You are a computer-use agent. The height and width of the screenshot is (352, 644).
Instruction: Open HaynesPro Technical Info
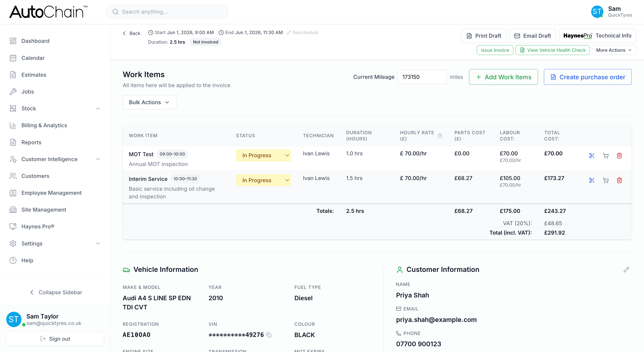(597, 36)
